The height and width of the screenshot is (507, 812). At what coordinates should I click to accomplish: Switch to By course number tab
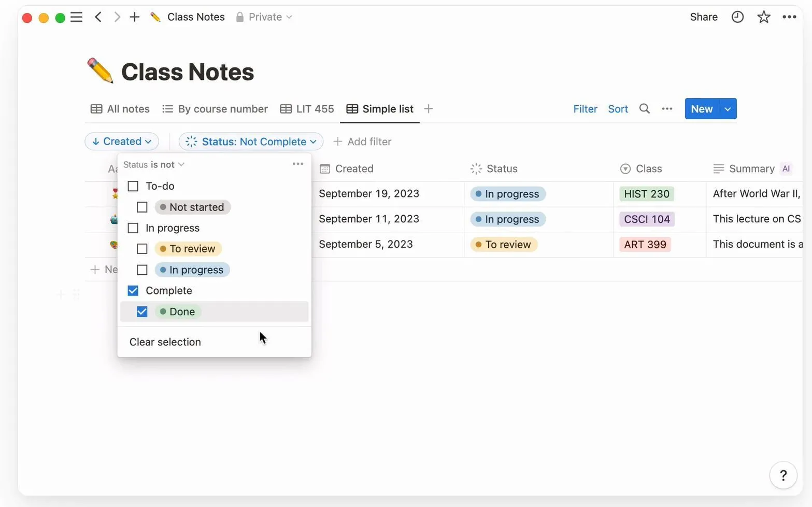click(x=215, y=109)
